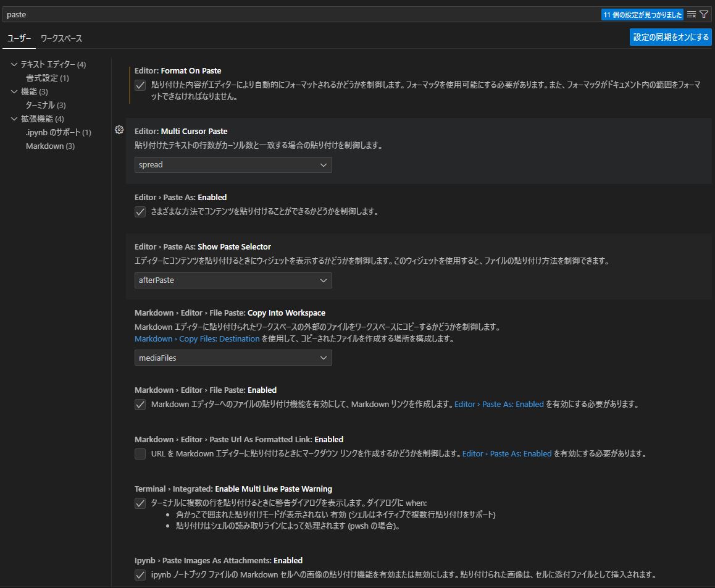Click the gear icon beside Multi Cursor Paste
715x588 pixels.
tap(119, 130)
